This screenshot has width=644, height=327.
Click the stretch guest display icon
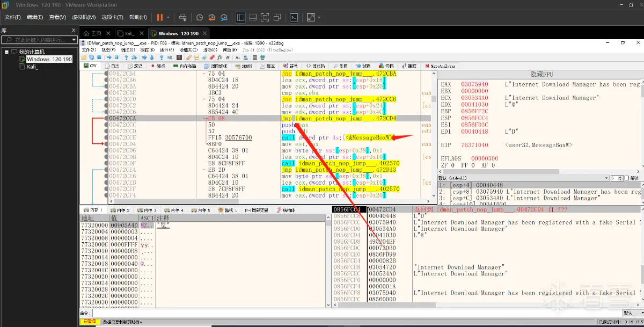310,17
